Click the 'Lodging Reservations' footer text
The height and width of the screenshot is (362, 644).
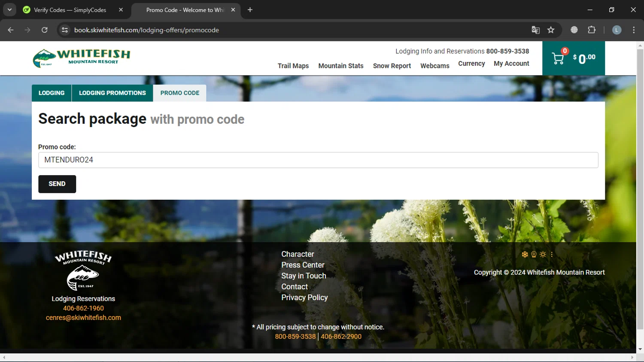tap(83, 299)
